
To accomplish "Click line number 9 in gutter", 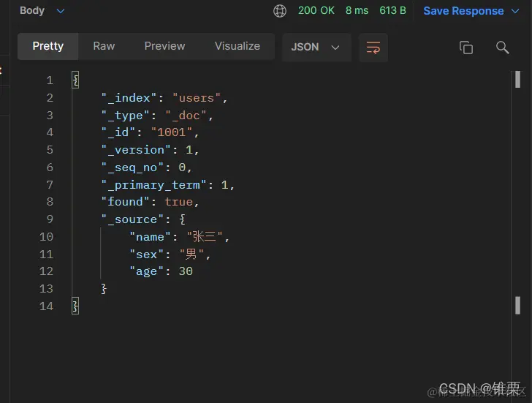I will (x=50, y=219).
